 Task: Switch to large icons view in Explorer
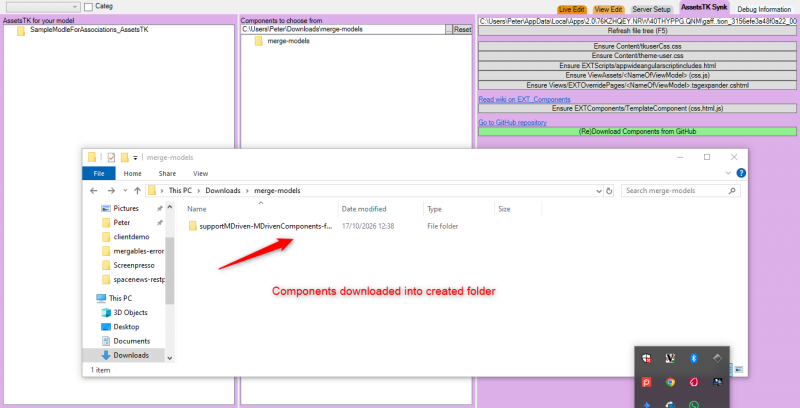[739, 369]
